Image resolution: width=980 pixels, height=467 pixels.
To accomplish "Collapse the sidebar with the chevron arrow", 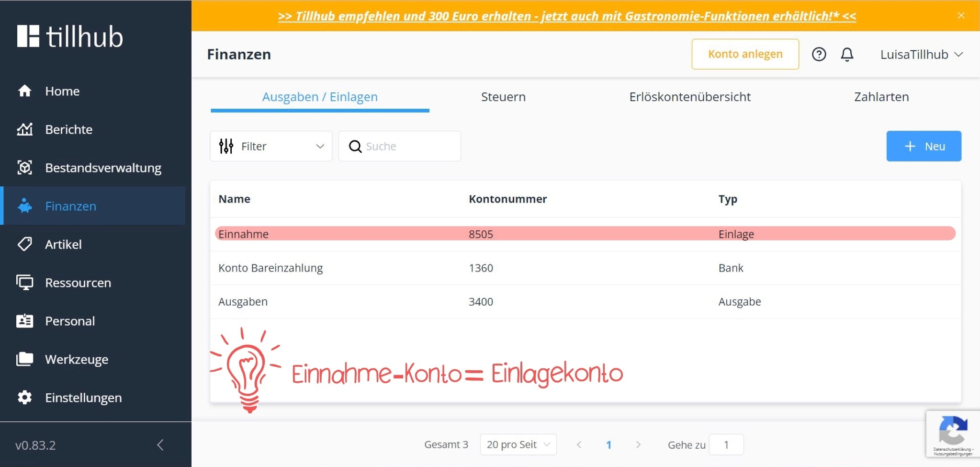I will [x=160, y=445].
